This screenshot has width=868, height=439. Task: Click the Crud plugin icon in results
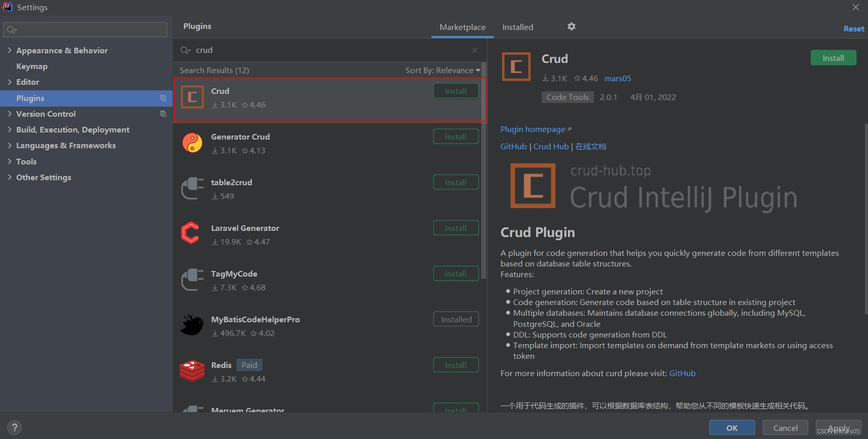[x=192, y=97]
